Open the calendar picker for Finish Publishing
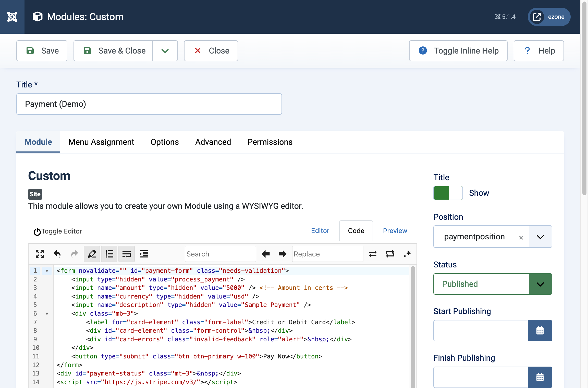 pos(540,377)
